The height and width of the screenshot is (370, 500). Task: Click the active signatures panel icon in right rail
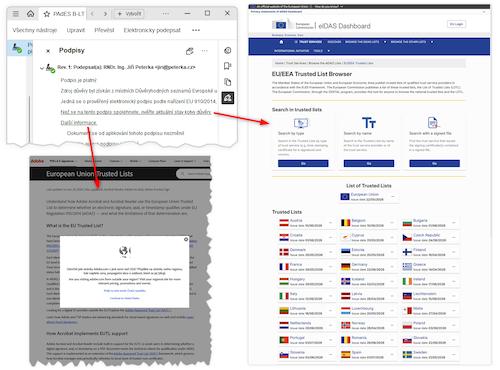point(228,98)
